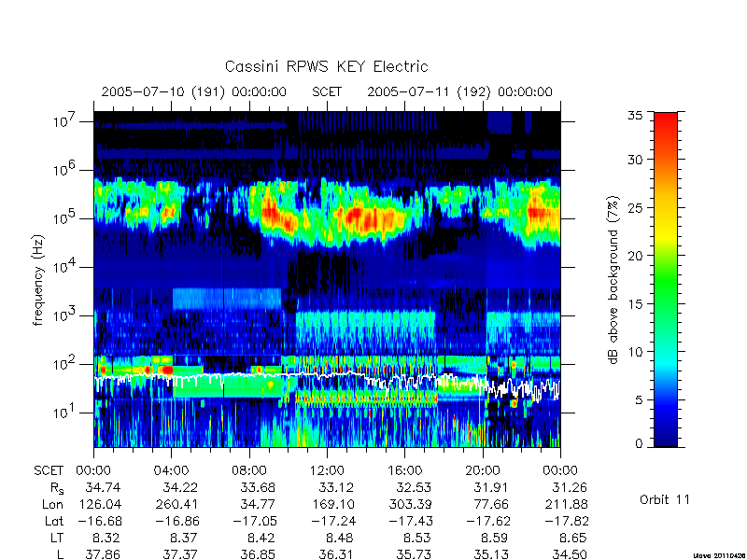The image size is (747, 560).
Task: Click the 20 tick on color scale
Action: click(635, 255)
